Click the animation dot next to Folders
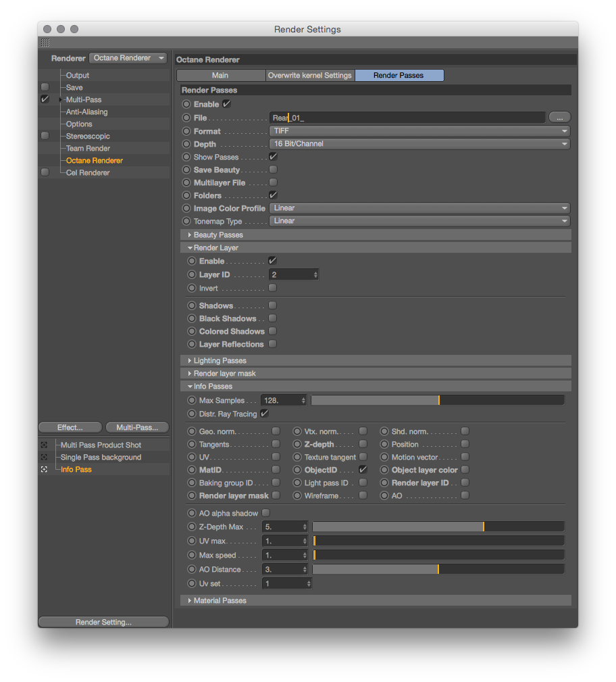 coord(186,196)
